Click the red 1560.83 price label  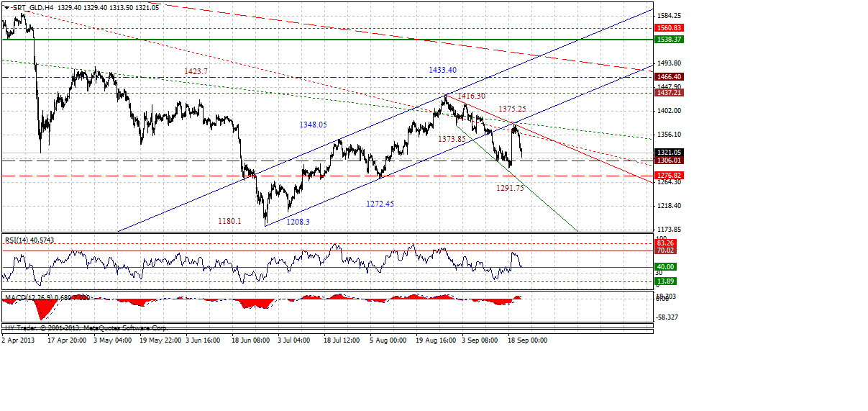669,27
